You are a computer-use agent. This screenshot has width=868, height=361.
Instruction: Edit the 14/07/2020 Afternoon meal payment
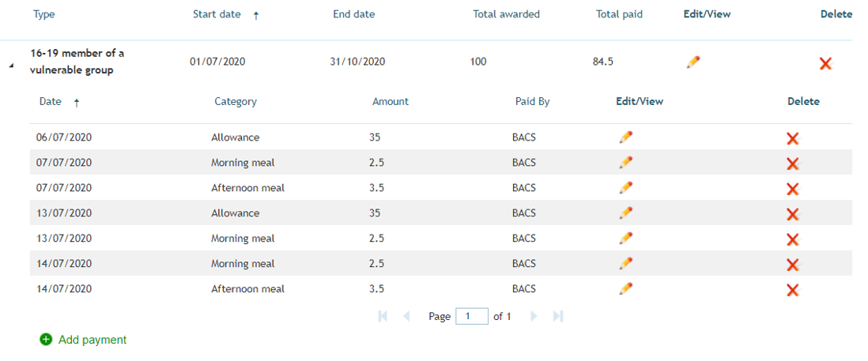point(625,288)
